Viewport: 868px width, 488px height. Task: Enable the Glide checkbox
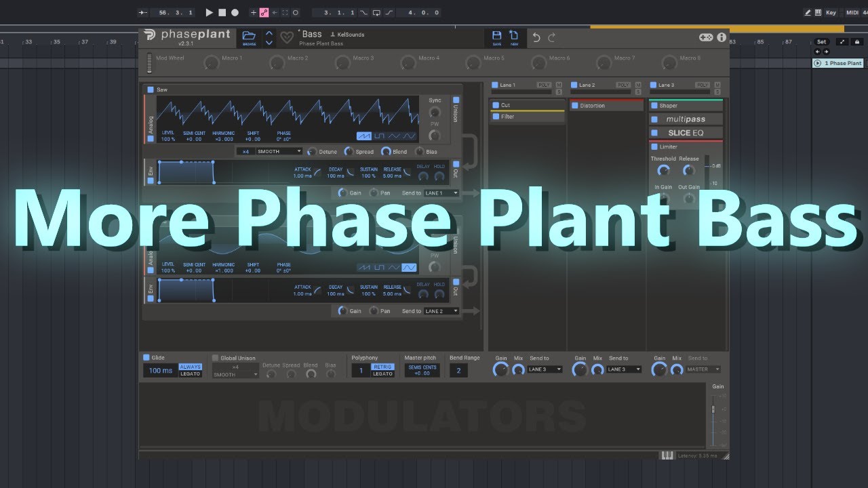pos(146,357)
